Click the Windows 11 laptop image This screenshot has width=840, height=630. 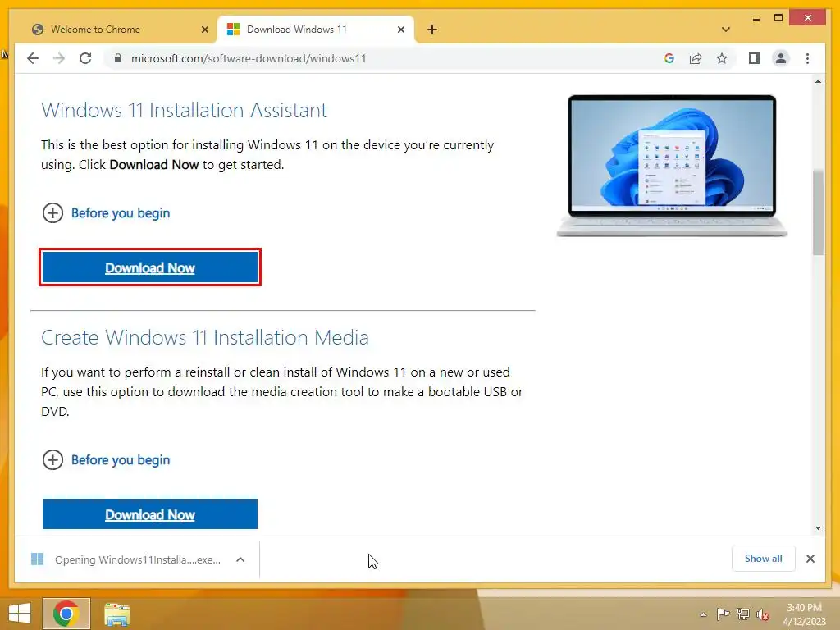(672, 166)
